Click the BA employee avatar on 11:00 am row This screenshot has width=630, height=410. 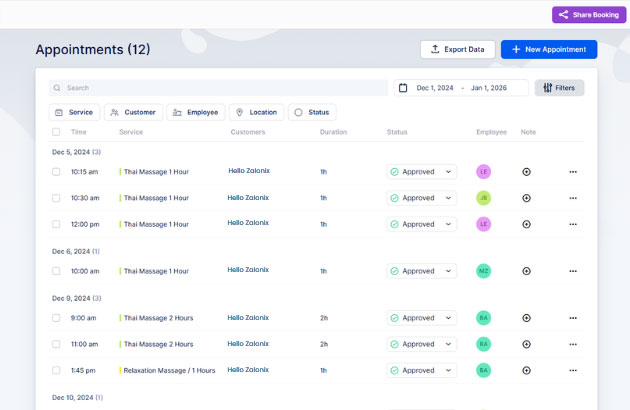coord(483,344)
